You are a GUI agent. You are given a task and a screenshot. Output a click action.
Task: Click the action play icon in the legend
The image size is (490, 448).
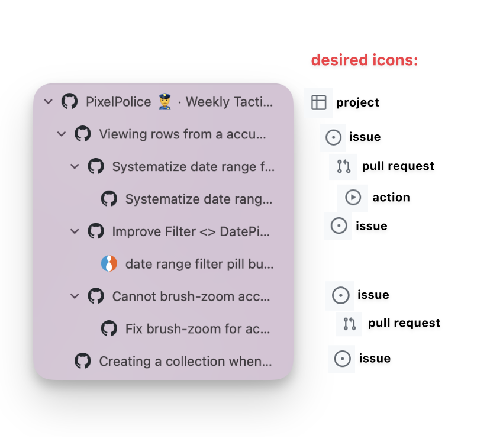coord(353,197)
